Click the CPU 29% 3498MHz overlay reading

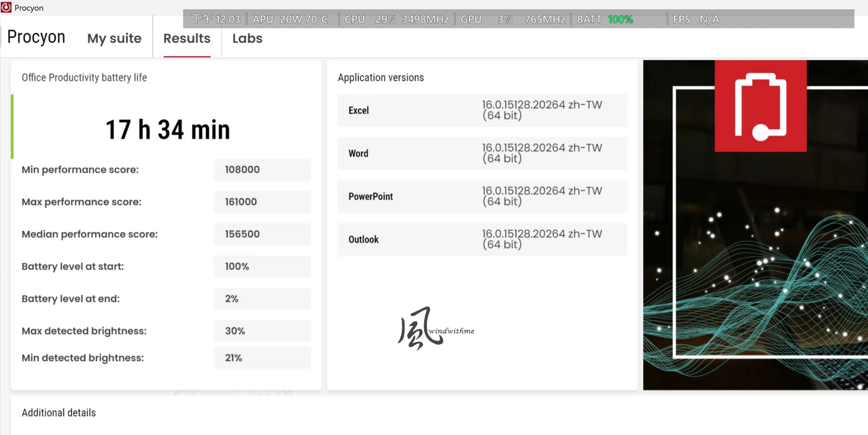pos(397,19)
